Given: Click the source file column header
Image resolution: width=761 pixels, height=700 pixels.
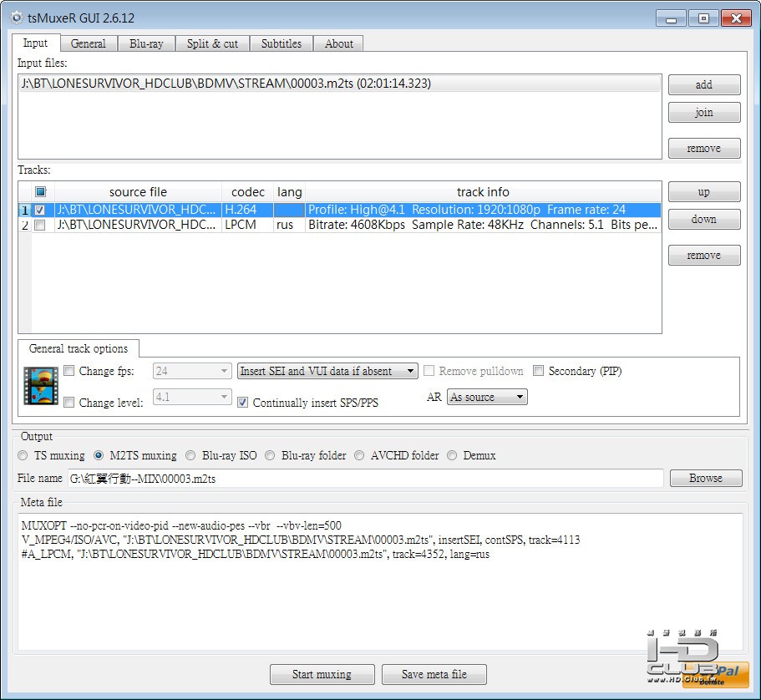Looking at the screenshot, I should click(139, 192).
